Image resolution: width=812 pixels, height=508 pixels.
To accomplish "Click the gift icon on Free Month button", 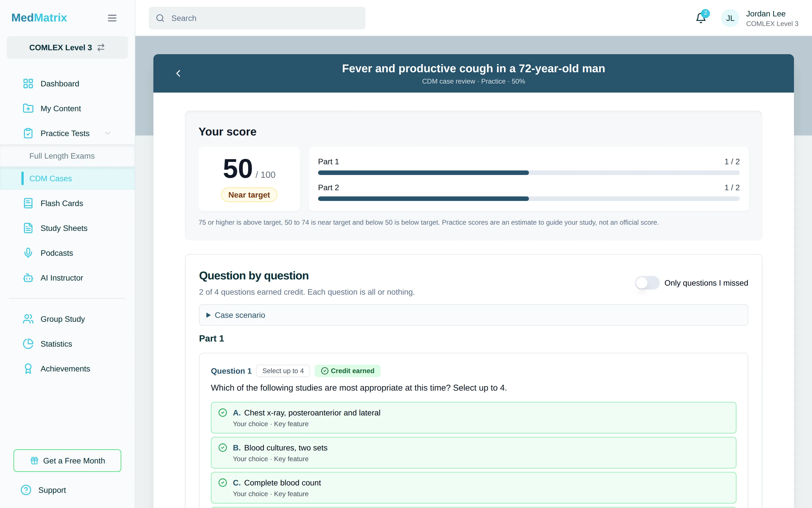I will (x=34, y=461).
